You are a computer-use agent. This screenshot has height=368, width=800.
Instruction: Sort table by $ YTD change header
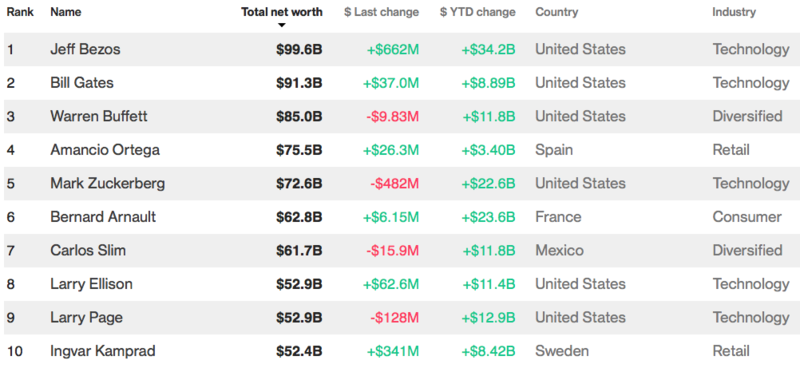478,12
